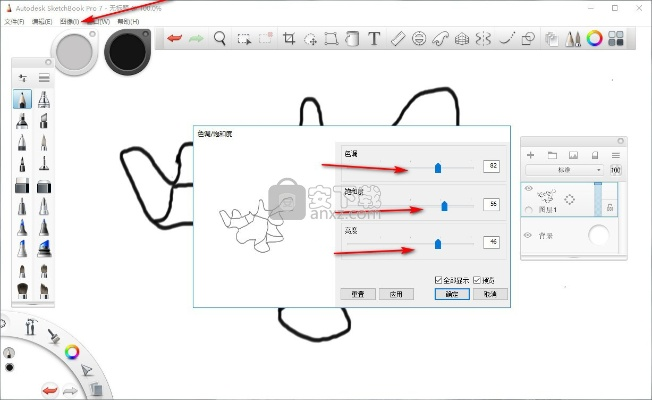Choose the rectangular Select tool

click(x=244, y=39)
